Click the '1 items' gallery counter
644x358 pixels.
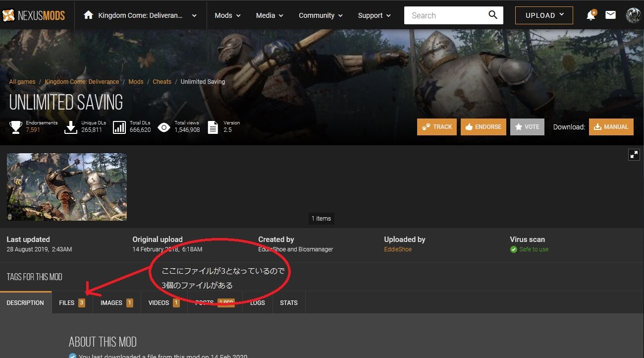tap(321, 219)
